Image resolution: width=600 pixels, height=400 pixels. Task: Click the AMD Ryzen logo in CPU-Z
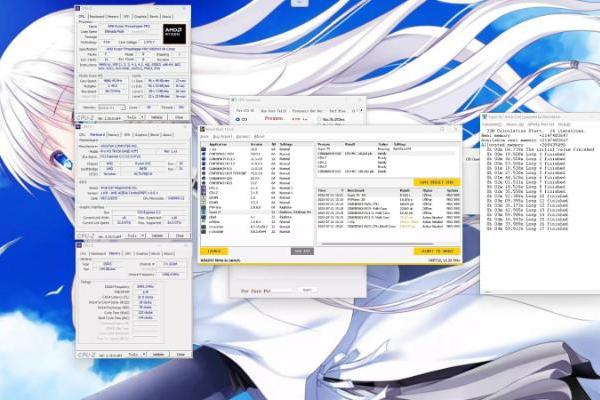[x=174, y=34]
